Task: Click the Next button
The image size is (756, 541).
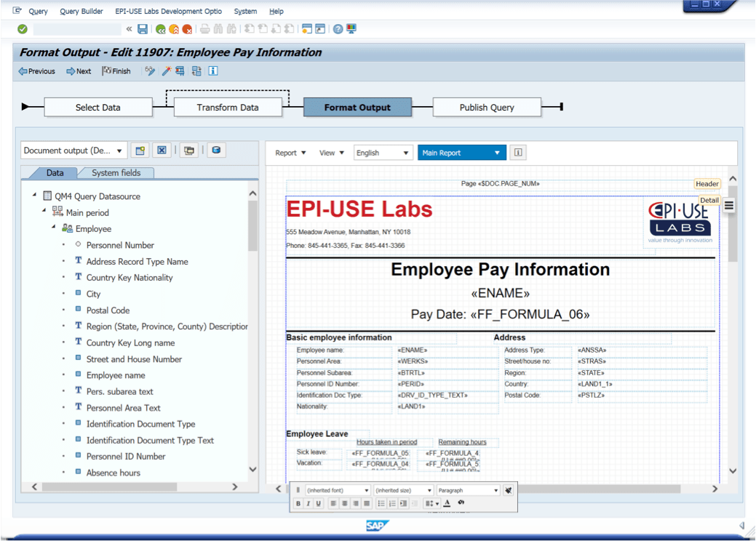Action: coord(79,71)
